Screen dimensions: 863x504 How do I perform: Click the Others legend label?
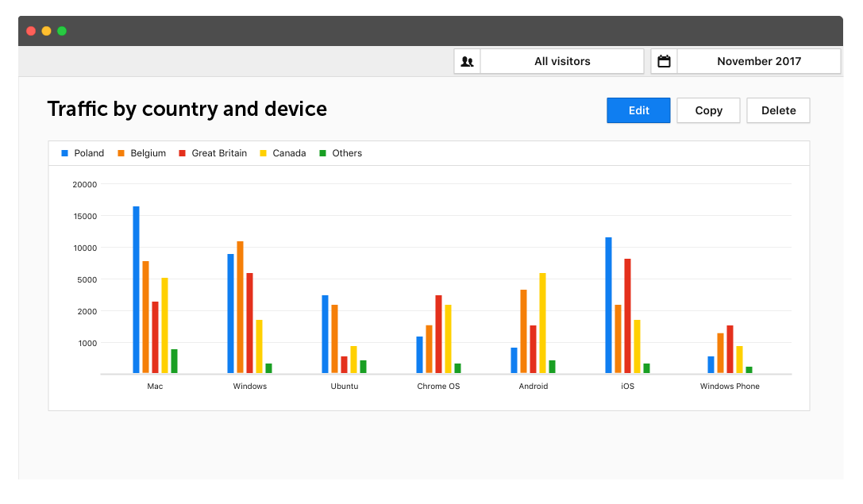coord(347,153)
